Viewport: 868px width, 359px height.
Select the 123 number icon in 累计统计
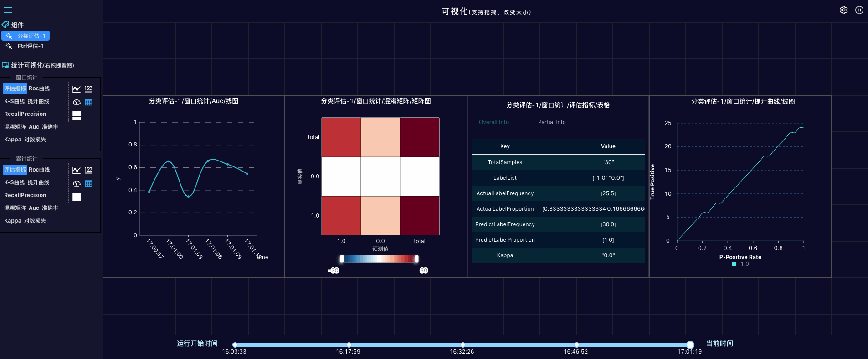click(x=88, y=170)
